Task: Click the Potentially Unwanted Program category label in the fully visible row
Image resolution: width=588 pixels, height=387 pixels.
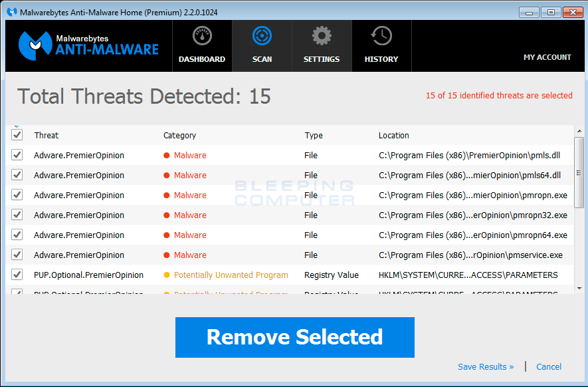Action: point(231,275)
